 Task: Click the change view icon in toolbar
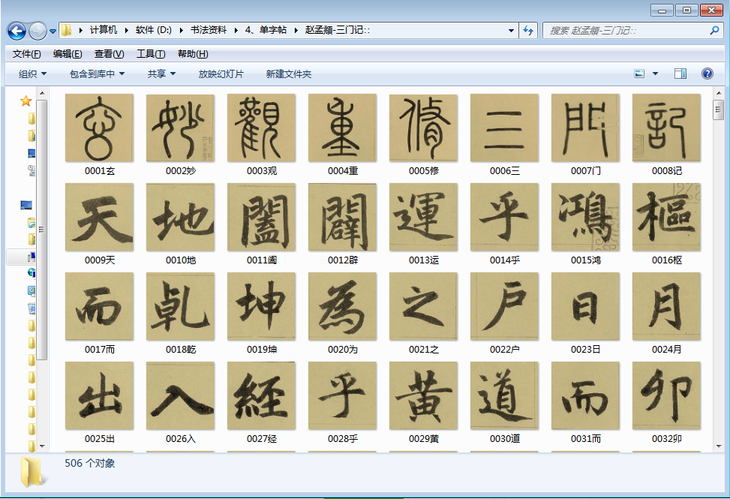pyautogui.click(x=639, y=74)
